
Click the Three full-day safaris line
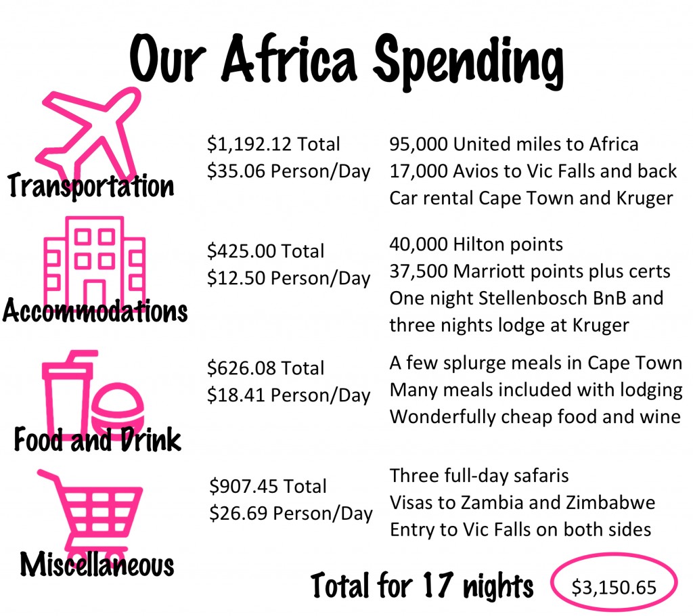tap(479, 475)
